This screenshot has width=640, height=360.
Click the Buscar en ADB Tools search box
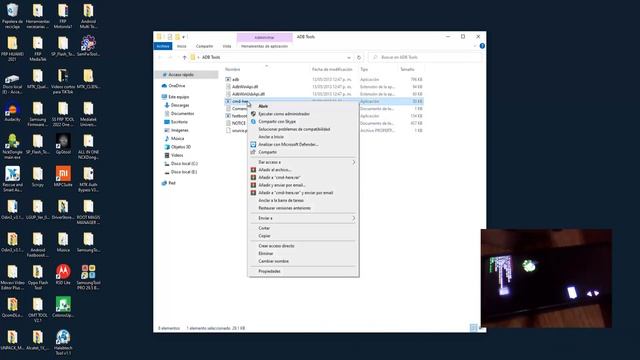[424, 58]
